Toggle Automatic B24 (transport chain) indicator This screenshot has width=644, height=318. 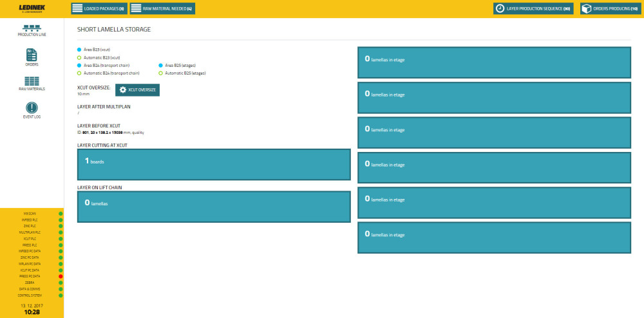tap(79, 73)
